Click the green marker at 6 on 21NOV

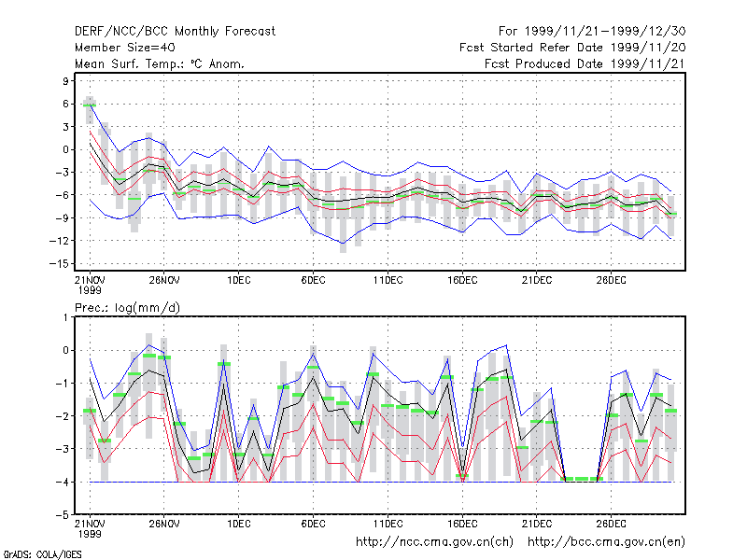tap(90, 105)
